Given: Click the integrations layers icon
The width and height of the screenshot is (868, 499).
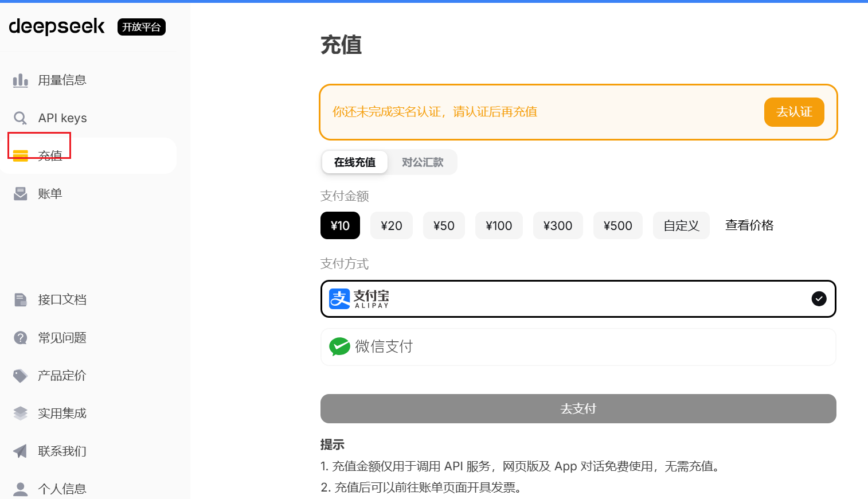Looking at the screenshot, I should tap(21, 414).
